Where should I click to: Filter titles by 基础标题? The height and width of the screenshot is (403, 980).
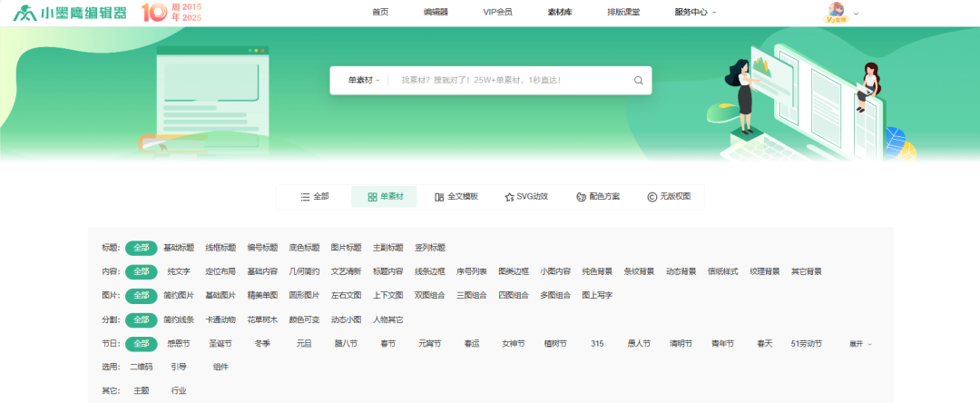[x=179, y=248]
